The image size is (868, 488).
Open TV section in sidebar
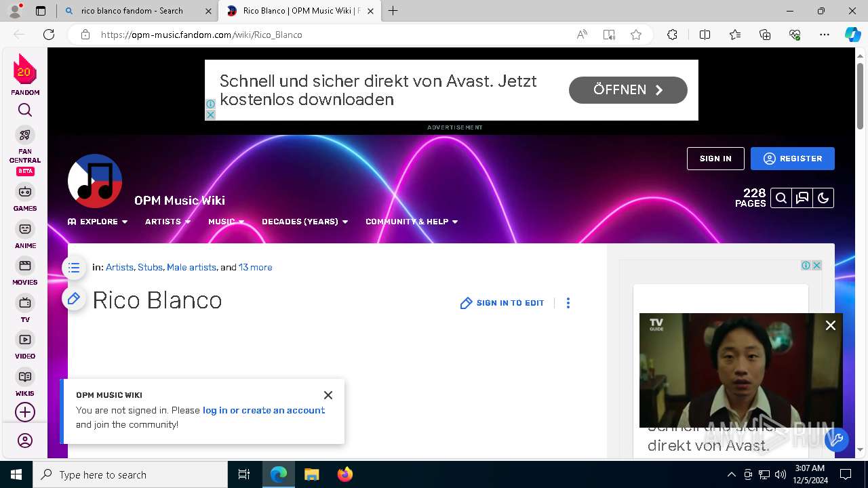[x=25, y=308]
